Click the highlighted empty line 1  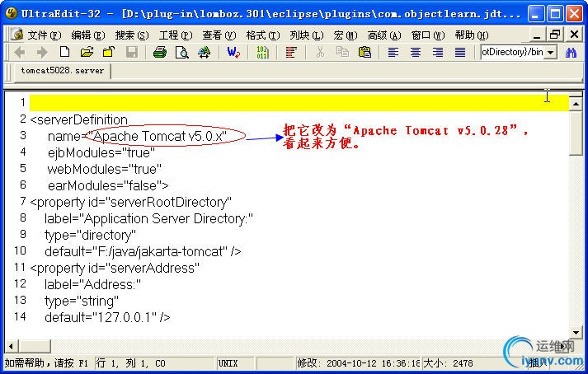299,103
